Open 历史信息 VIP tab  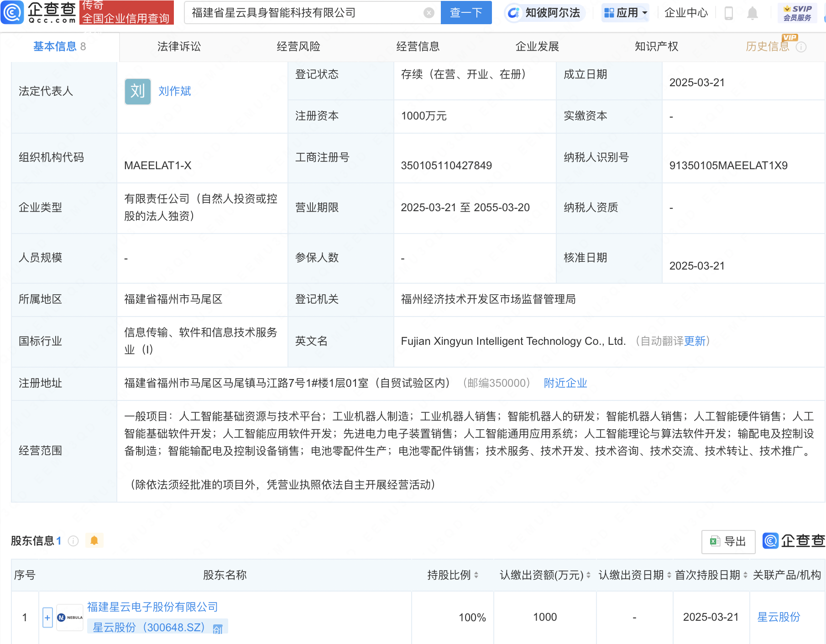click(768, 47)
